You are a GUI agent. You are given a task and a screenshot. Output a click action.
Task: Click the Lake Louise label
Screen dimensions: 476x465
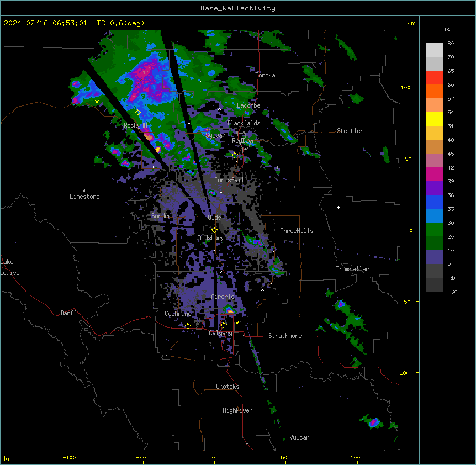click(x=10, y=267)
